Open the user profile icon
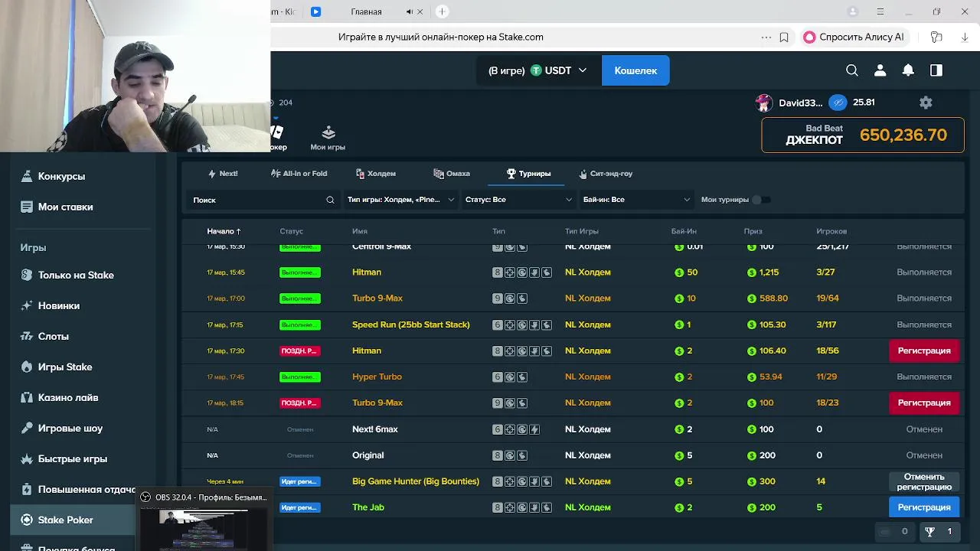 (880, 70)
